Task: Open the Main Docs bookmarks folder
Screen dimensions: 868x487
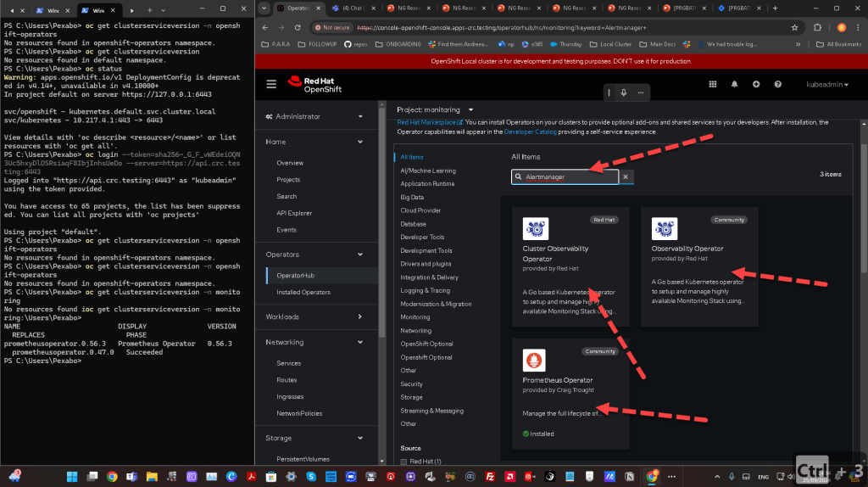Action: click(x=658, y=44)
